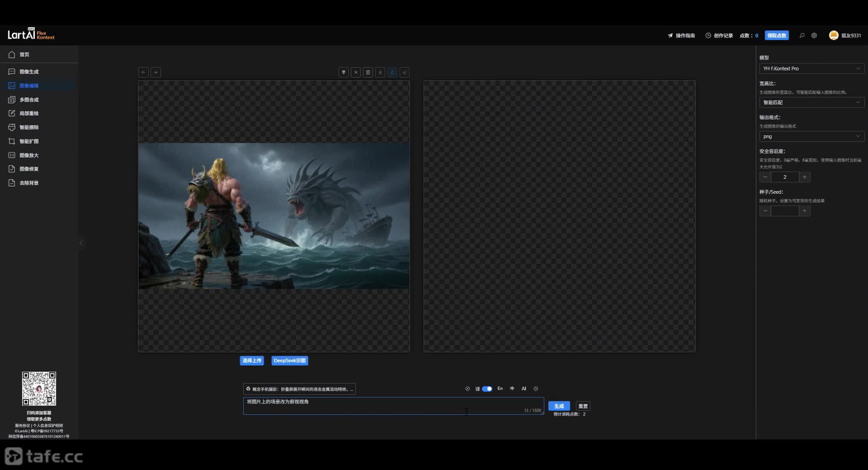Open 个人信息保护规则 privacy rules link
The height and width of the screenshot is (470, 868).
(48, 426)
